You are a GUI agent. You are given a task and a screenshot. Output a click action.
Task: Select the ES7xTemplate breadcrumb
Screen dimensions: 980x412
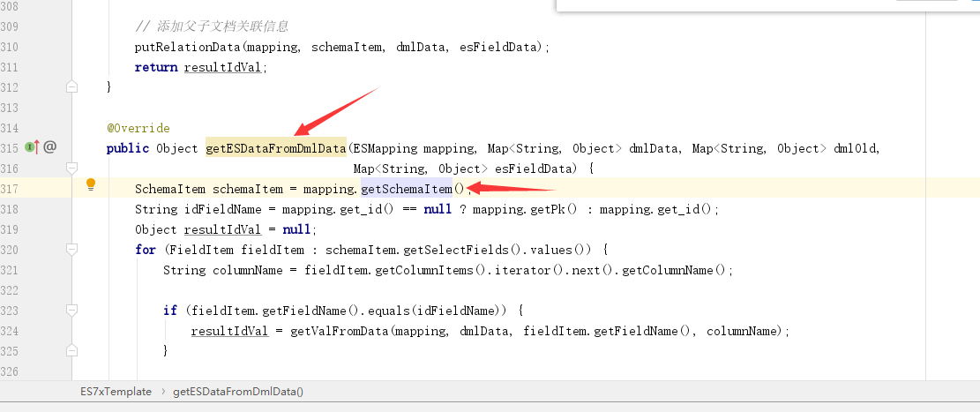pyautogui.click(x=116, y=392)
